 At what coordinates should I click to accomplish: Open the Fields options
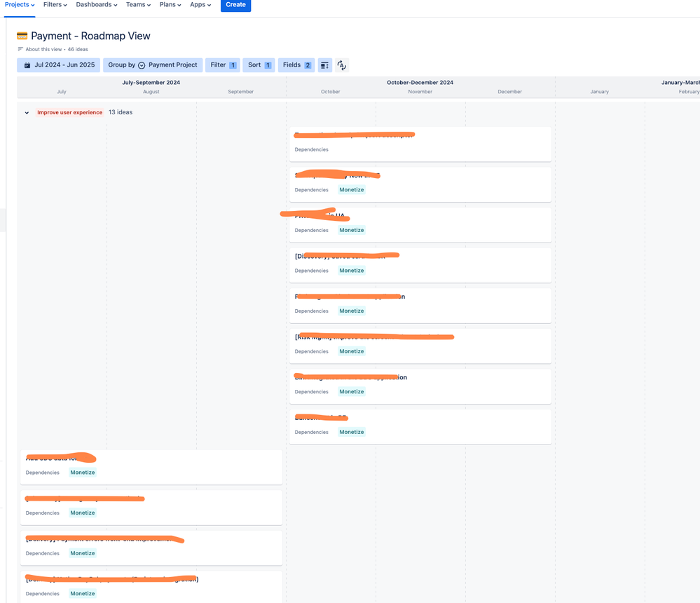coord(296,65)
